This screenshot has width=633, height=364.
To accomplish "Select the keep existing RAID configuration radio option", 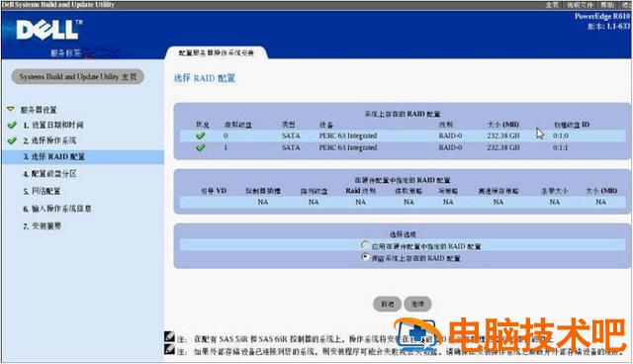I will pyautogui.click(x=365, y=256).
